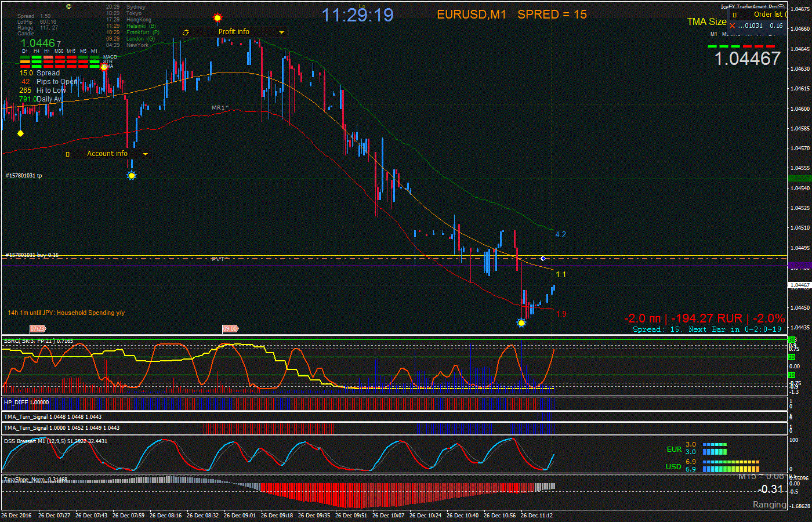The height and width of the screenshot is (522, 812).
Task: Click the HP_DIFF indicator label
Action: [26, 402]
